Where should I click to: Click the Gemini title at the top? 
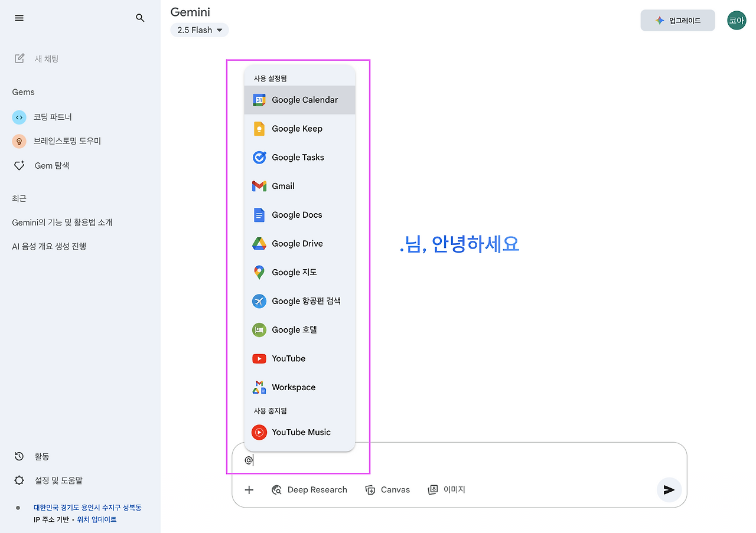tap(190, 12)
